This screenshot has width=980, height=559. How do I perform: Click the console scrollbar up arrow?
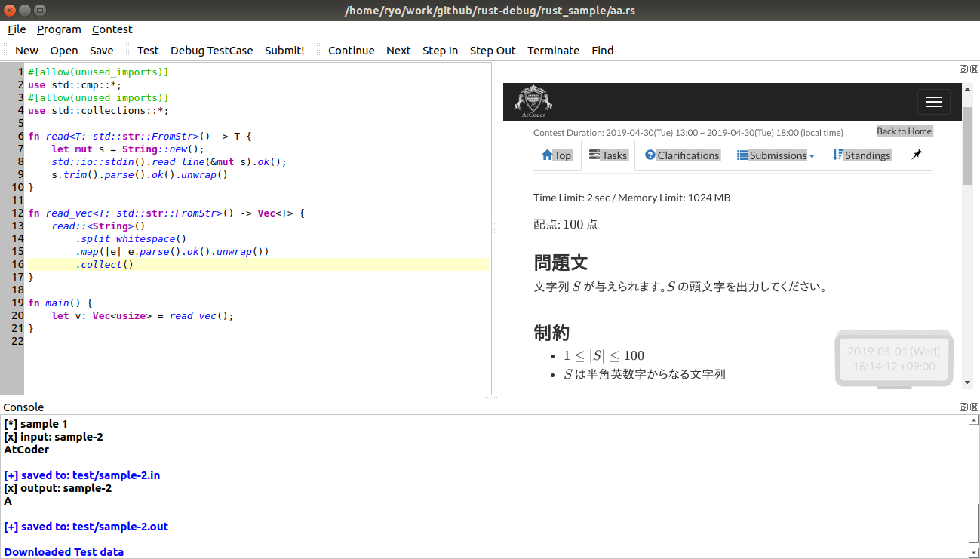click(x=973, y=421)
